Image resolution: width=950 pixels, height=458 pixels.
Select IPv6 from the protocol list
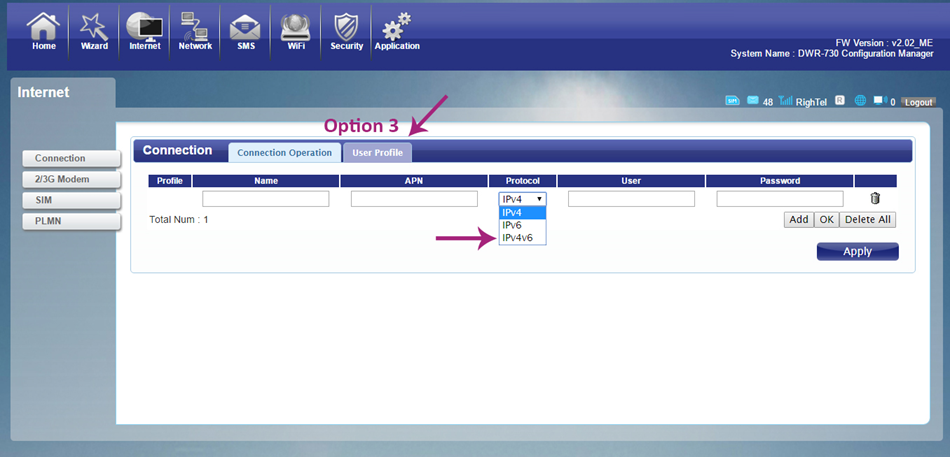point(512,225)
